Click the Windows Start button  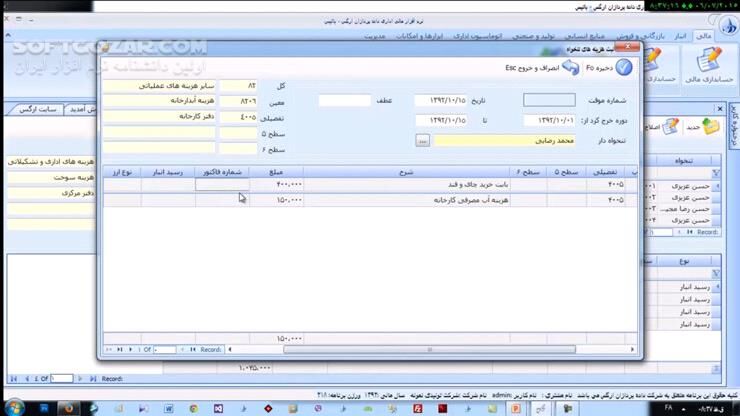[x=14, y=408]
